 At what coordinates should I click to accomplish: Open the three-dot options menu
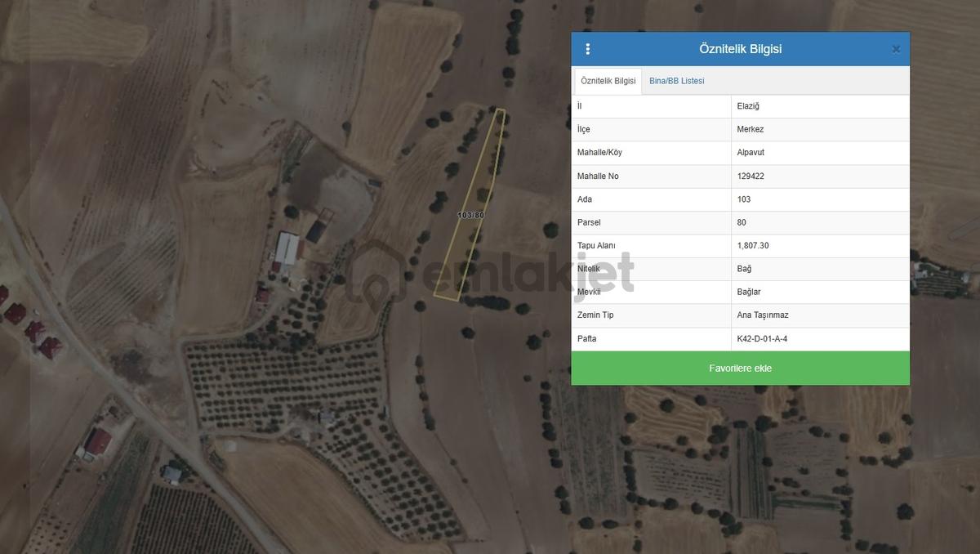click(587, 49)
